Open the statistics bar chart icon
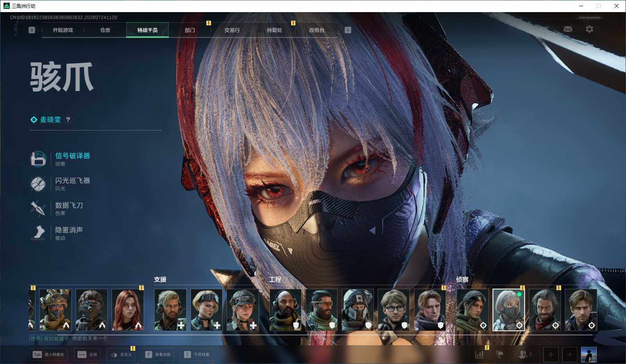626x364 pixels. [x=479, y=354]
